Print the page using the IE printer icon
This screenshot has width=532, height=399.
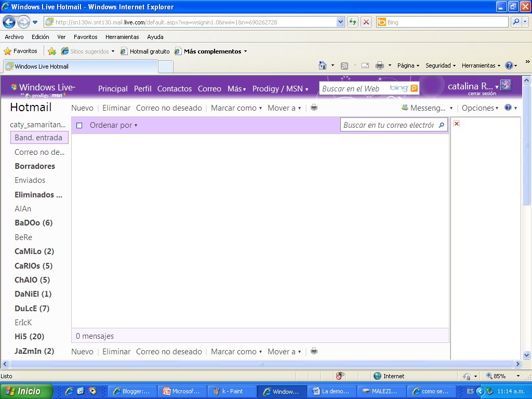click(380, 65)
